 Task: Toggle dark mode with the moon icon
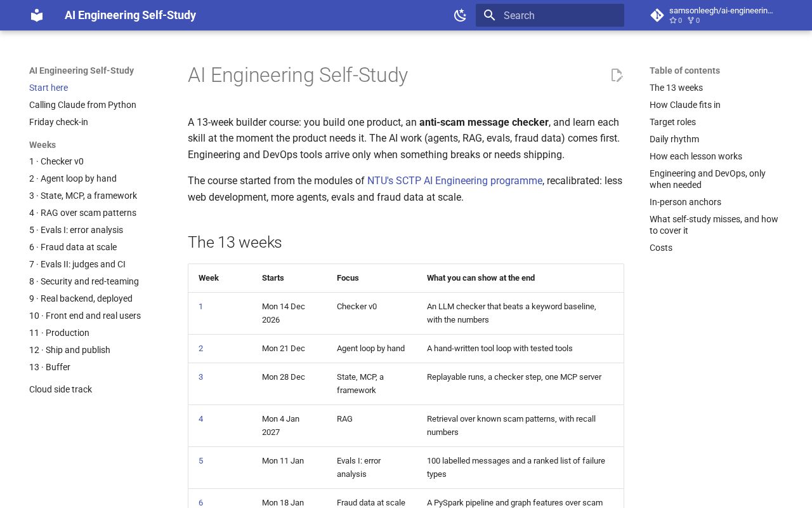pyautogui.click(x=461, y=15)
